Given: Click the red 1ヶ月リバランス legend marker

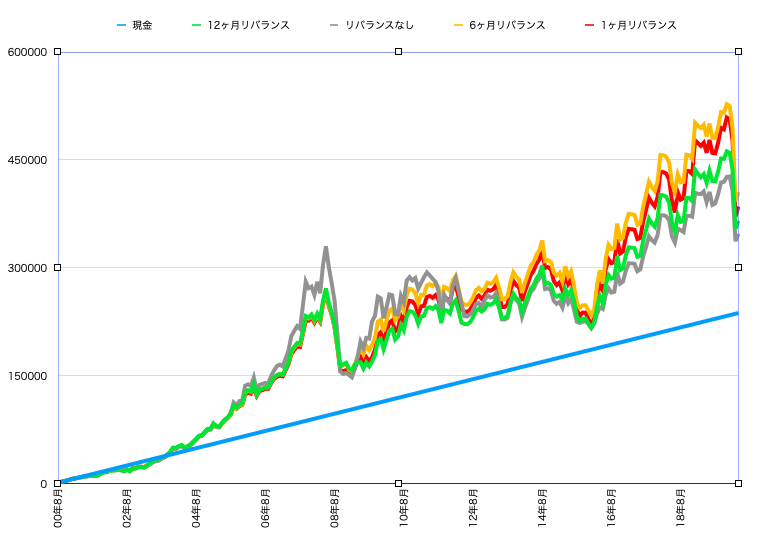Looking at the screenshot, I should [x=589, y=25].
